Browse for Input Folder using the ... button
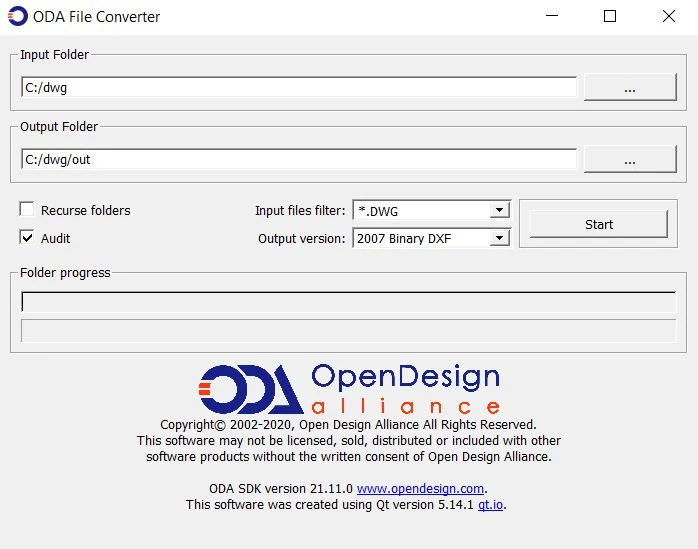The width and height of the screenshot is (698, 549). (x=630, y=87)
